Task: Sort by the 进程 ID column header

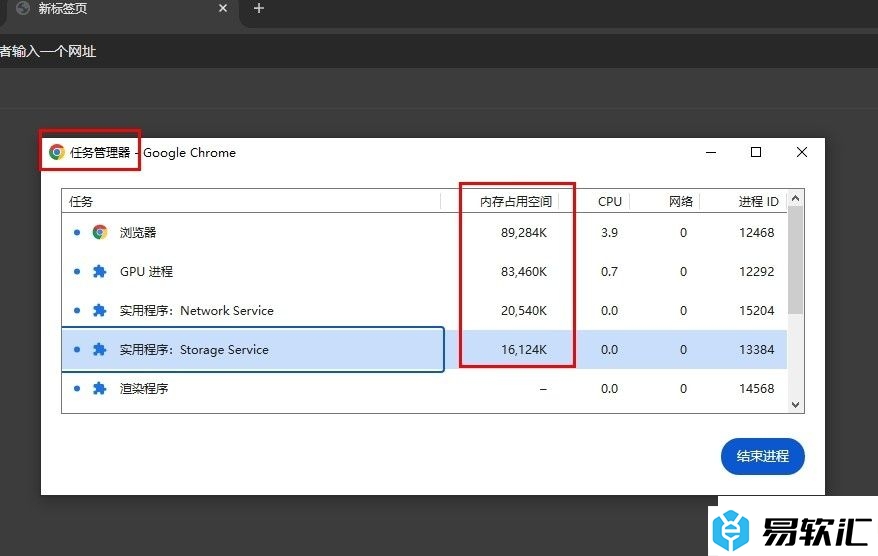Action: [x=758, y=201]
